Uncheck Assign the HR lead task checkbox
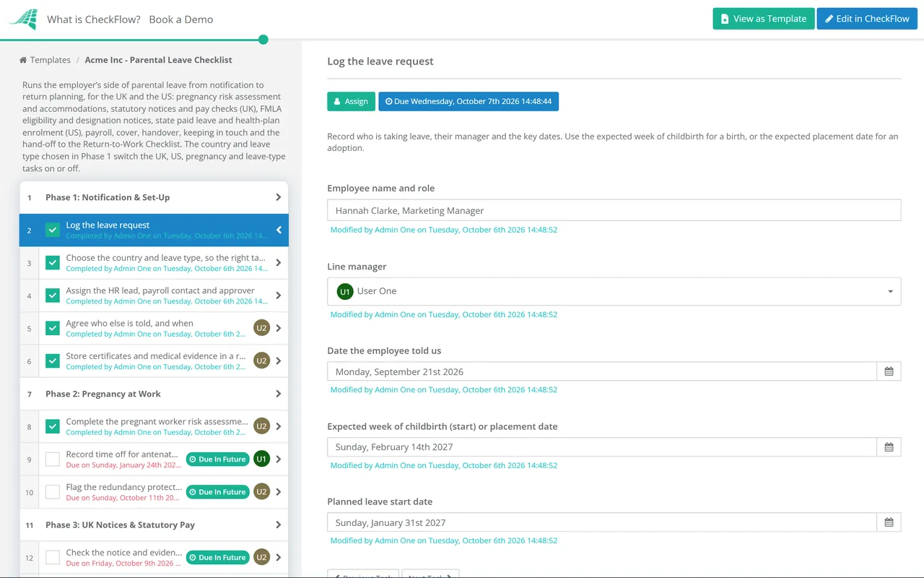 click(53, 296)
